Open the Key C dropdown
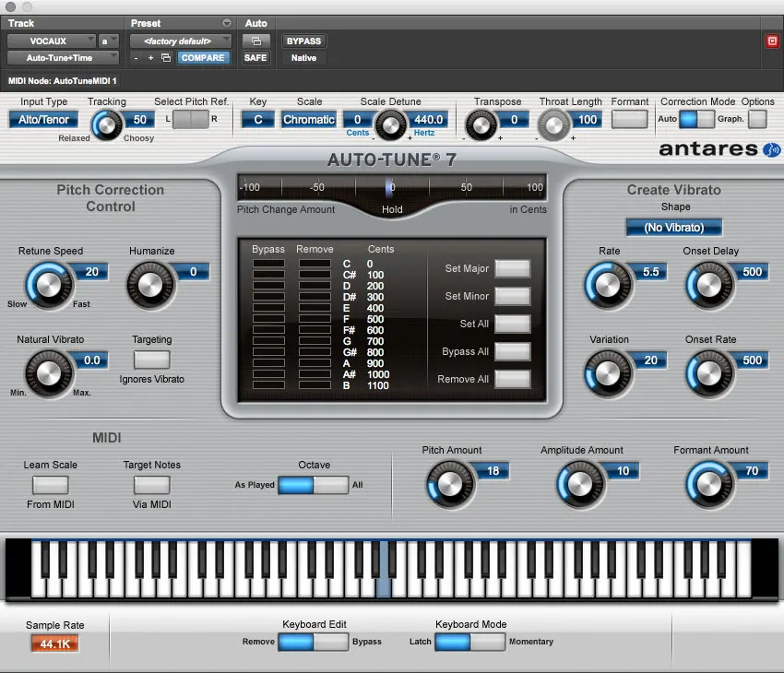Image resolution: width=784 pixels, height=673 pixels. pyautogui.click(x=258, y=120)
